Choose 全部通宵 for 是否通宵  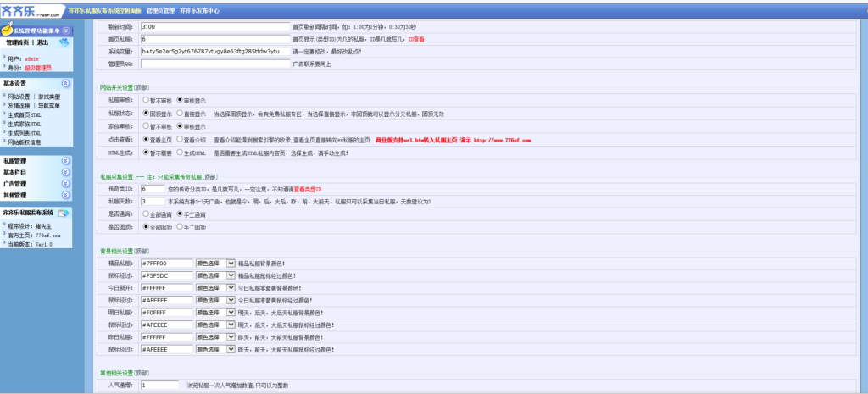(x=146, y=214)
